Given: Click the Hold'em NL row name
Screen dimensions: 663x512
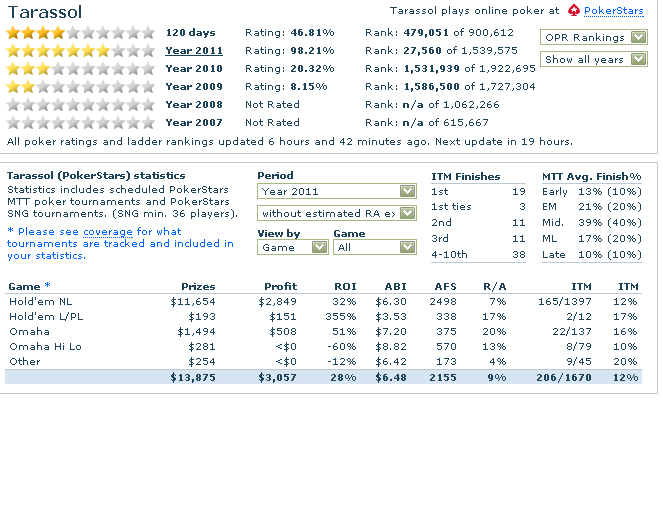Looking at the screenshot, I should tap(41, 301).
